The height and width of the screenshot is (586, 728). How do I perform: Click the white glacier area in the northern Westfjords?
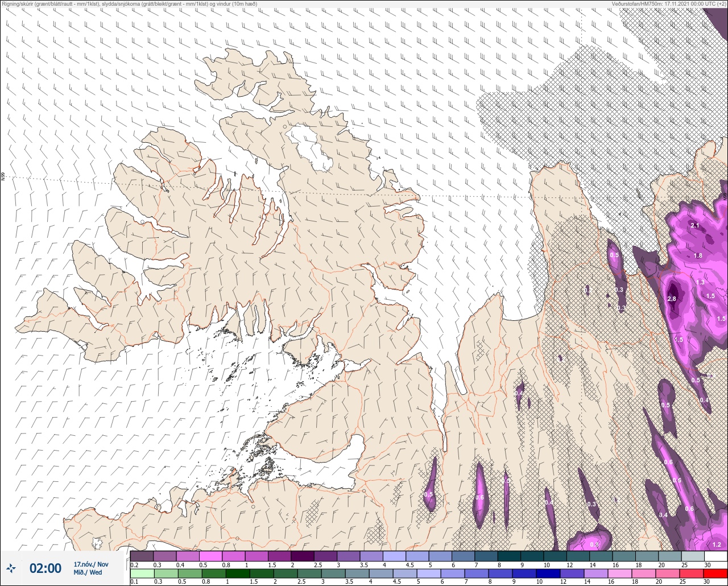point(311,148)
